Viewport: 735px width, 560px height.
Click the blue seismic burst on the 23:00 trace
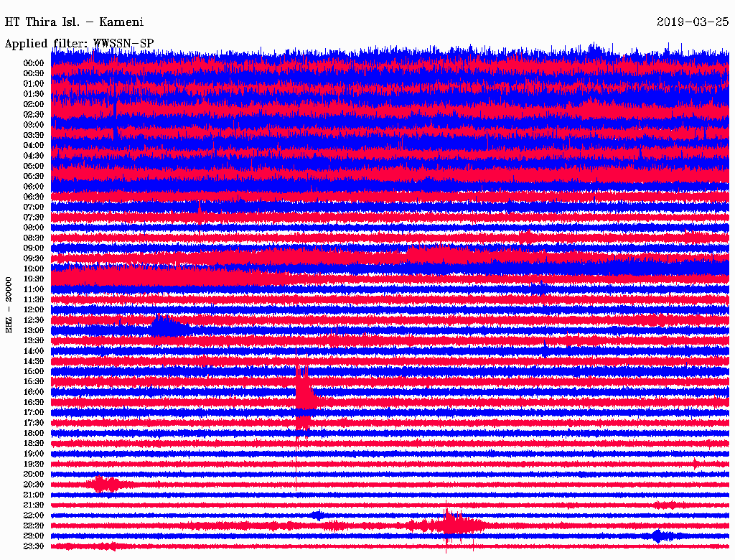click(x=660, y=536)
